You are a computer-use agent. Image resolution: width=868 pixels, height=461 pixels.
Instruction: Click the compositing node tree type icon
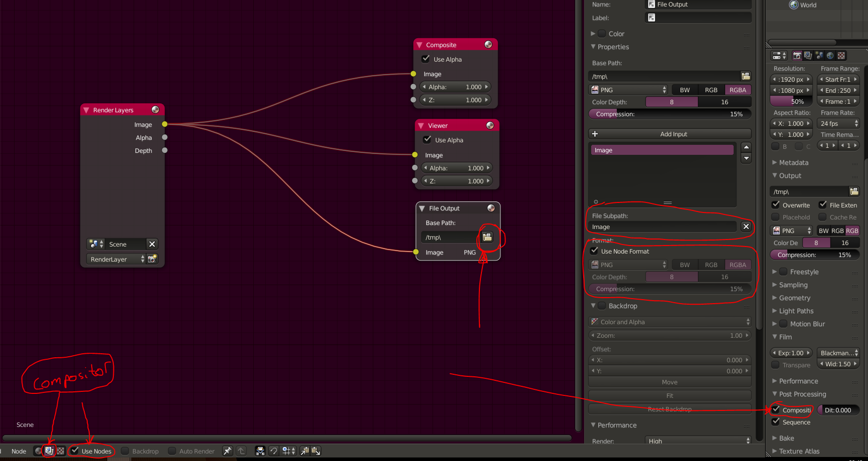49,451
